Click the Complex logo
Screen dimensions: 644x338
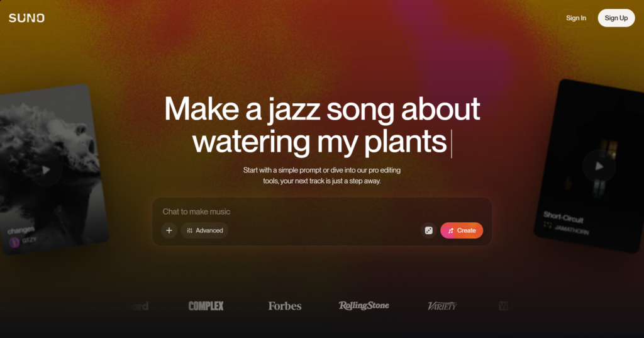coord(206,306)
